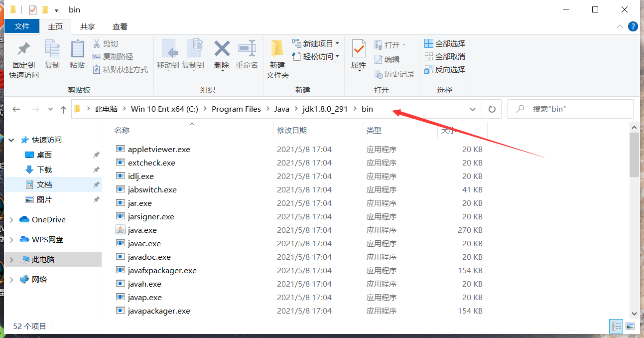This screenshot has height=338, width=644.
Task: Create a New folder (新建文件夹)
Action: coord(277,59)
